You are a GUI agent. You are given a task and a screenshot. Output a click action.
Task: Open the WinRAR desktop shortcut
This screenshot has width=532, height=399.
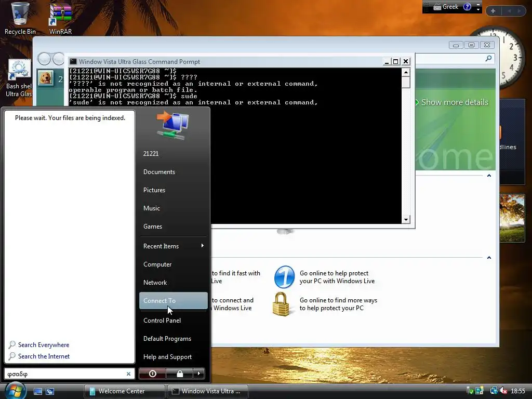(60, 19)
